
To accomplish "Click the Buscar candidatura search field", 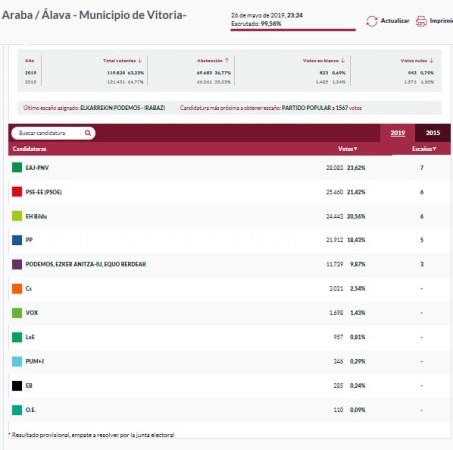I will pyautogui.click(x=53, y=133).
